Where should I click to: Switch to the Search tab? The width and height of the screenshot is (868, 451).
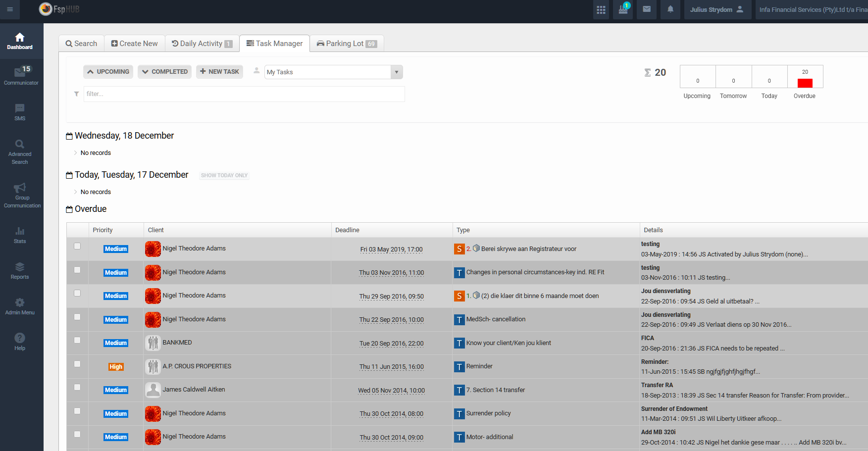(x=81, y=44)
